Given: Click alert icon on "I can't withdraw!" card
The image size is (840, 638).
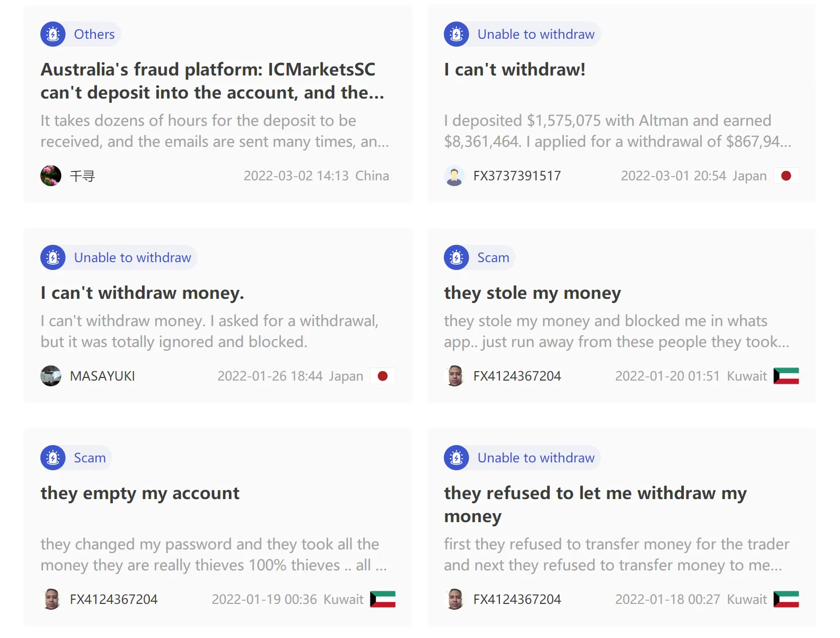Looking at the screenshot, I should tap(456, 34).
